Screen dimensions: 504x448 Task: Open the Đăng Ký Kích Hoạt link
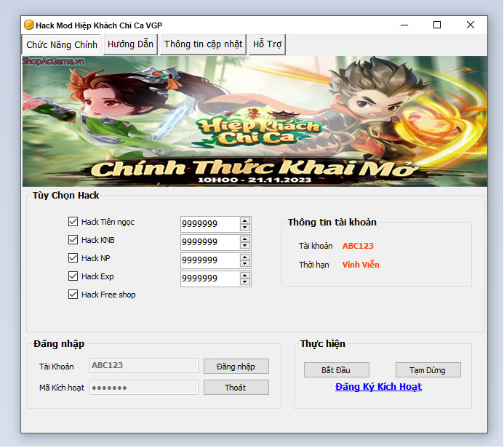click(x=378, y=387)
